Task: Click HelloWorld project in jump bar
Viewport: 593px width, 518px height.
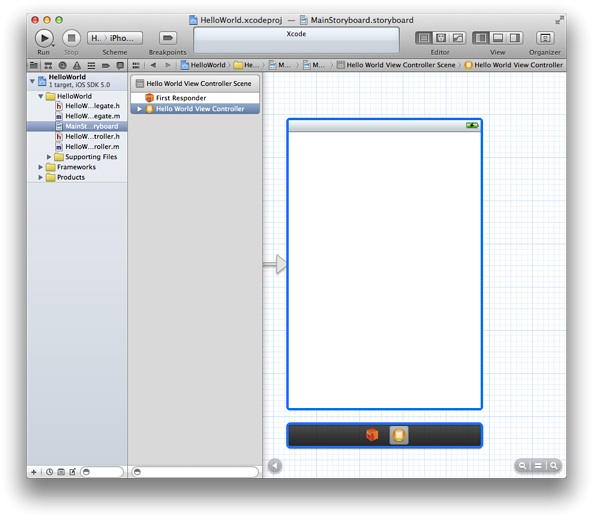Action: (x=203, y=65)
